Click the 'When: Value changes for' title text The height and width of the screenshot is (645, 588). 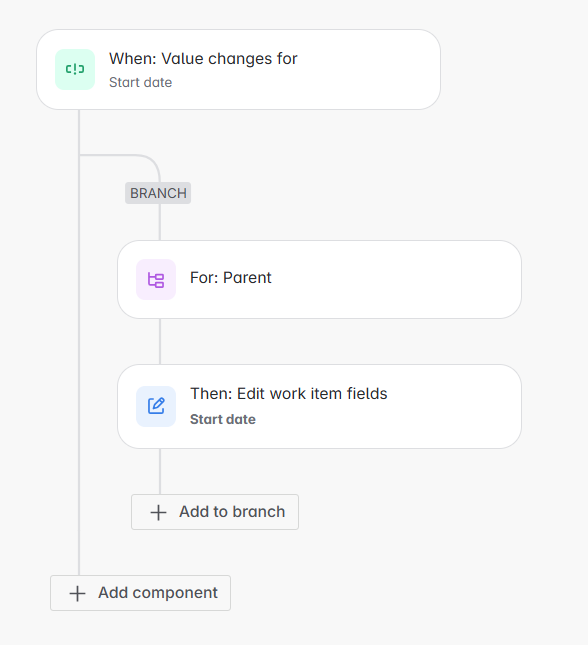pyautogui.click(x=203, y=59)
